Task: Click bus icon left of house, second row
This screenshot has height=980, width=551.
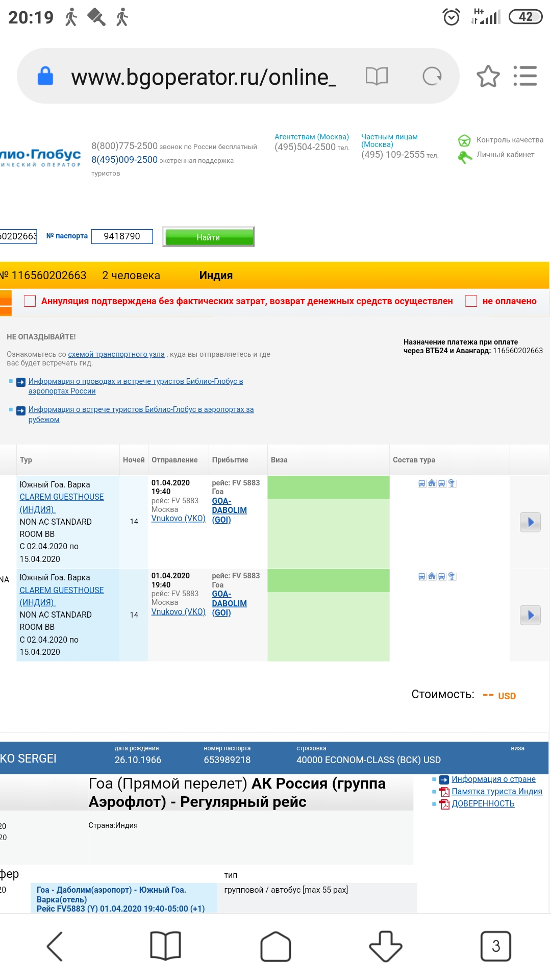Action: 422,576
